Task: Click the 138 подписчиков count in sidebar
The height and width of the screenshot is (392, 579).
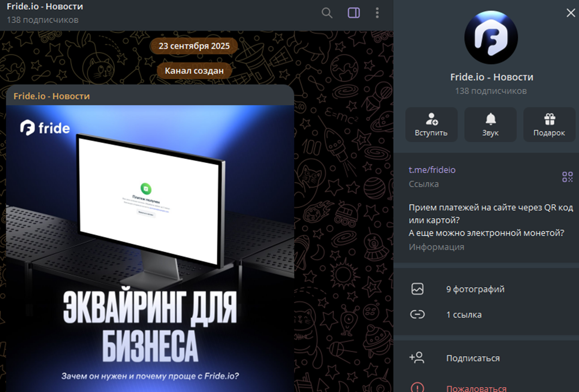Action: click(491, 91)
